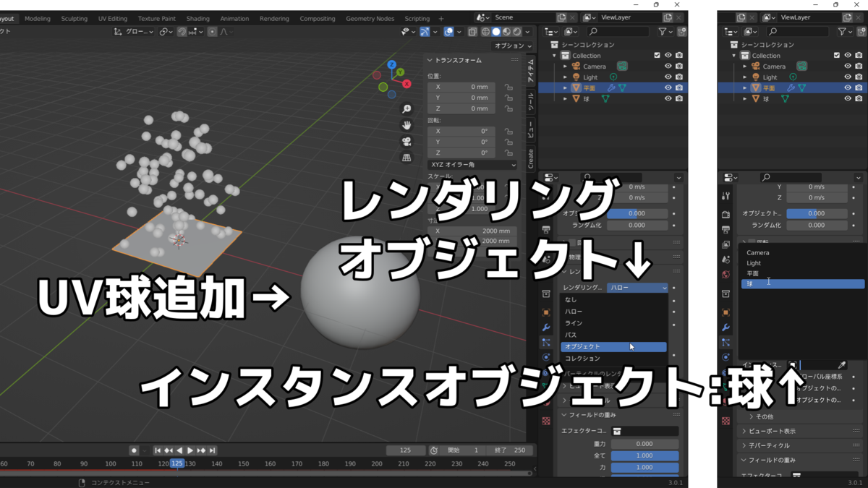
Task: Open Modifiers wrench tab in left properties editor
Action: [x=546, y=328]
